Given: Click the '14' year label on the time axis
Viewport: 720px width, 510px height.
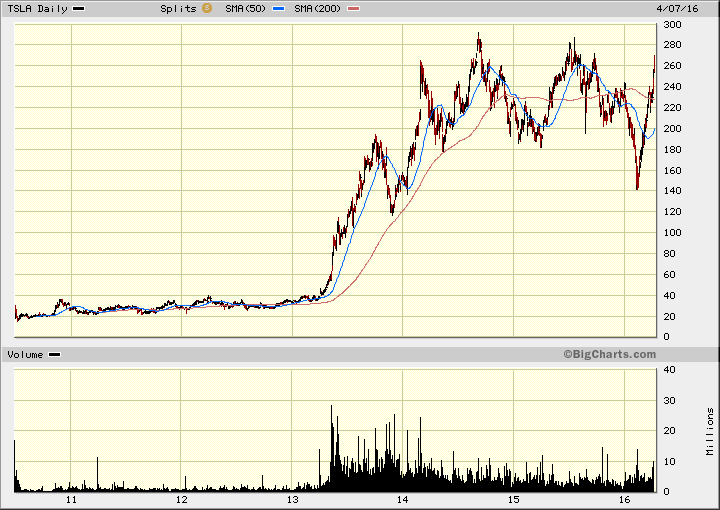Looking at the screenshot, I should coord(403,499).
